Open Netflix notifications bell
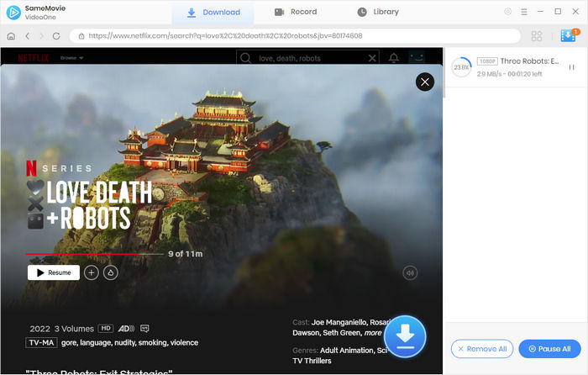This screenshot has height=375, width=588. tap(394, 58)
